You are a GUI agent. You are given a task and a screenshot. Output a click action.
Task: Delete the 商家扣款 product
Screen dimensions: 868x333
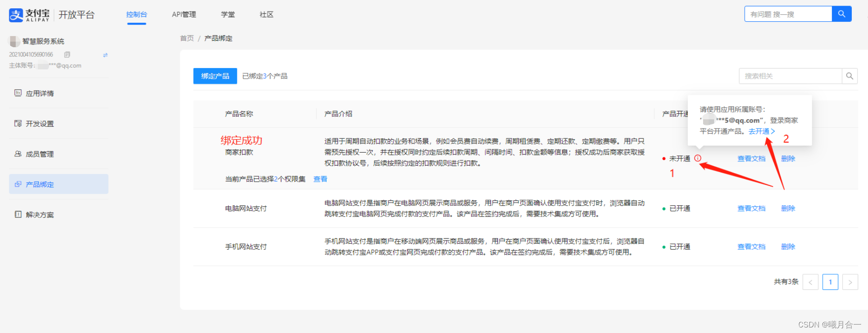click(788, 159)
